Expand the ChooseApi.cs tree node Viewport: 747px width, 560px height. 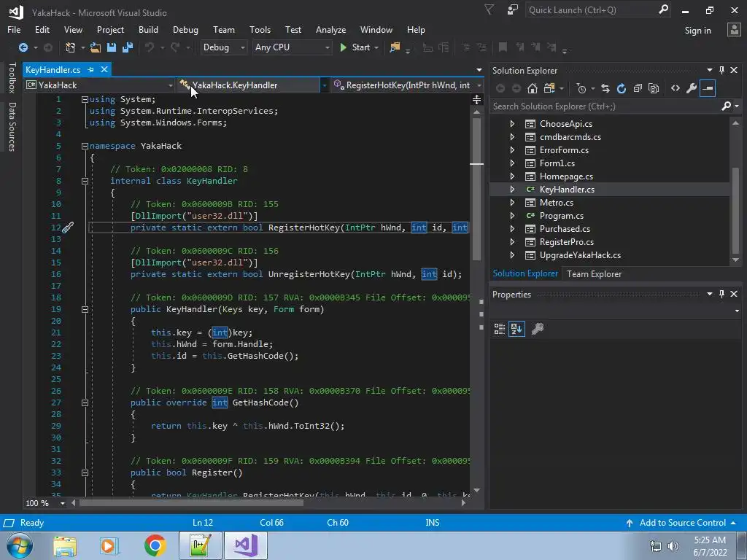[x=512, y=124]
